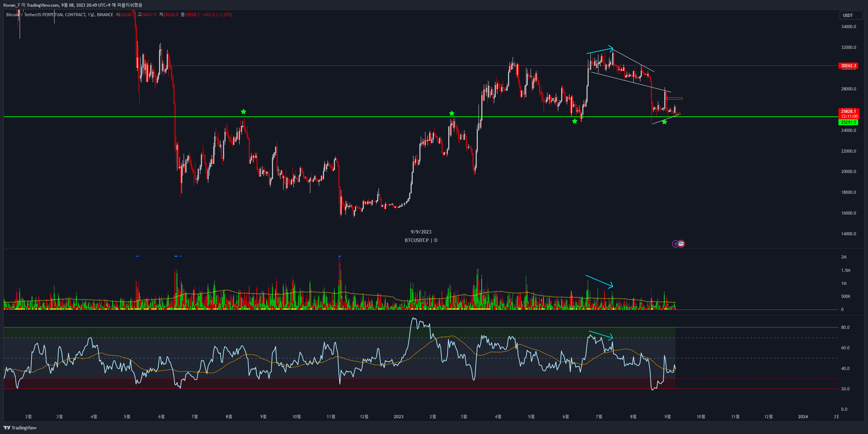
Task: Click the TradingView logo at the bottom
Action: (20, 428)
